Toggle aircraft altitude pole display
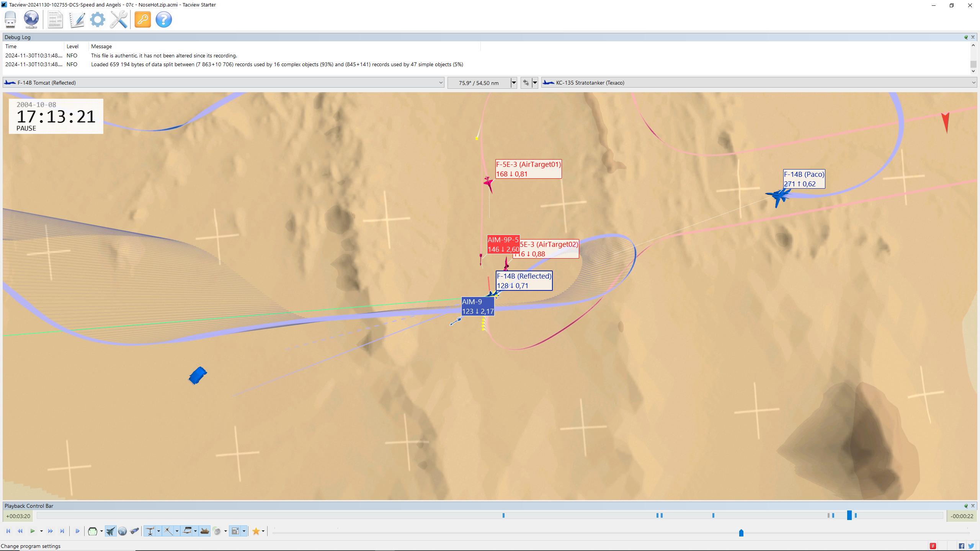Image resolution: width=980 pixels, height=551 pixels. tap(150, 531)
